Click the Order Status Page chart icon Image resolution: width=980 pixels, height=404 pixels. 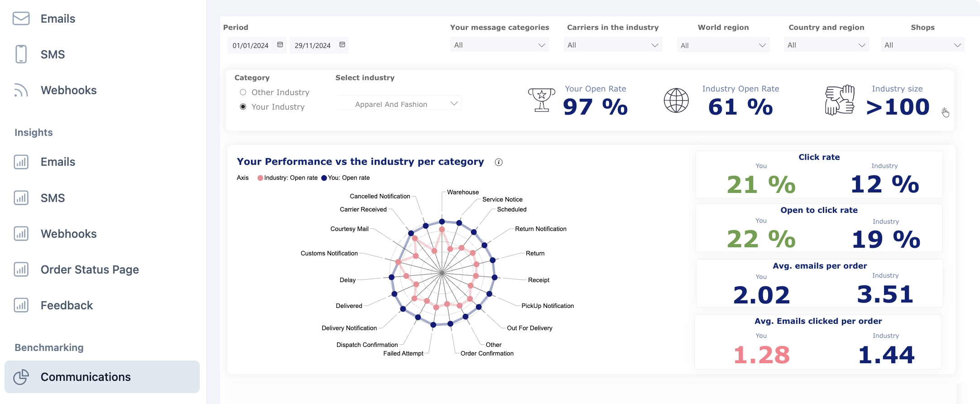pos(21,269)
